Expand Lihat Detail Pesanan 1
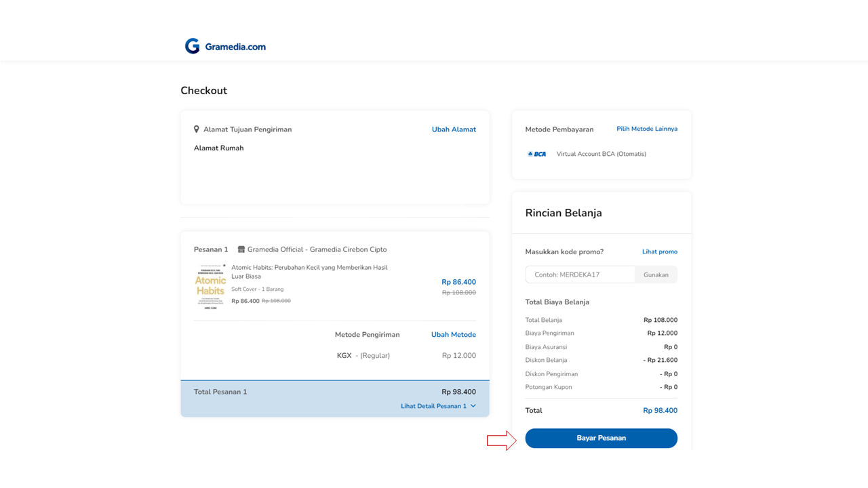Viewport: 868px width, 488px height. click(433, 406)
